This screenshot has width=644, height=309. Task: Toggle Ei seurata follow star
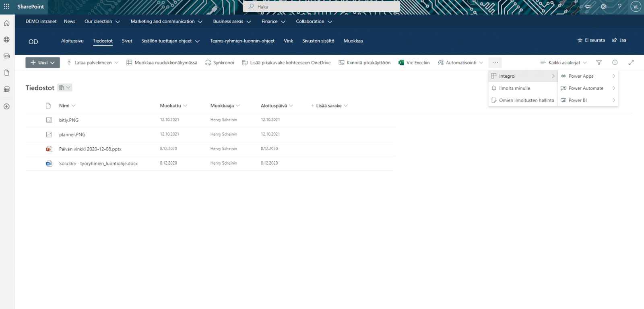591,40
